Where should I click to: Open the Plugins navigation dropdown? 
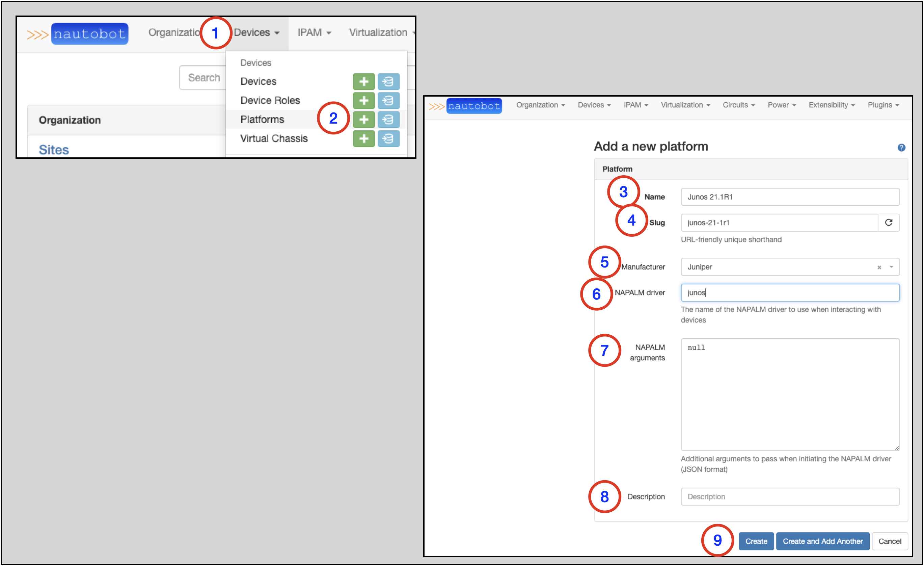883,105
